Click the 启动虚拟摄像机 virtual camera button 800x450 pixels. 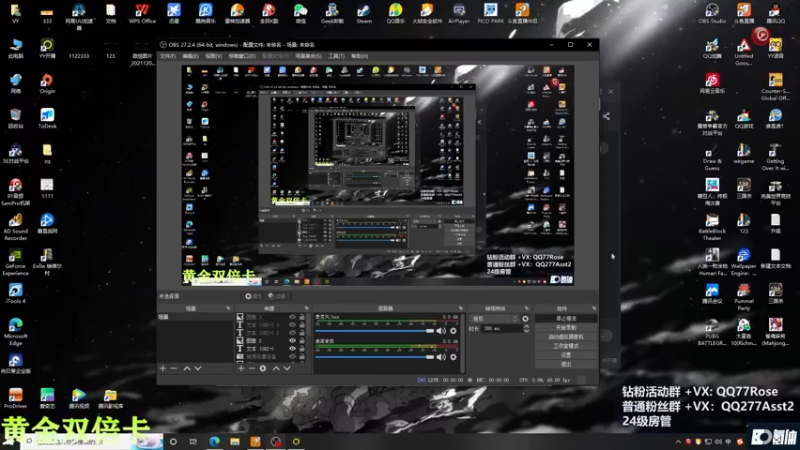click(566, 337)
